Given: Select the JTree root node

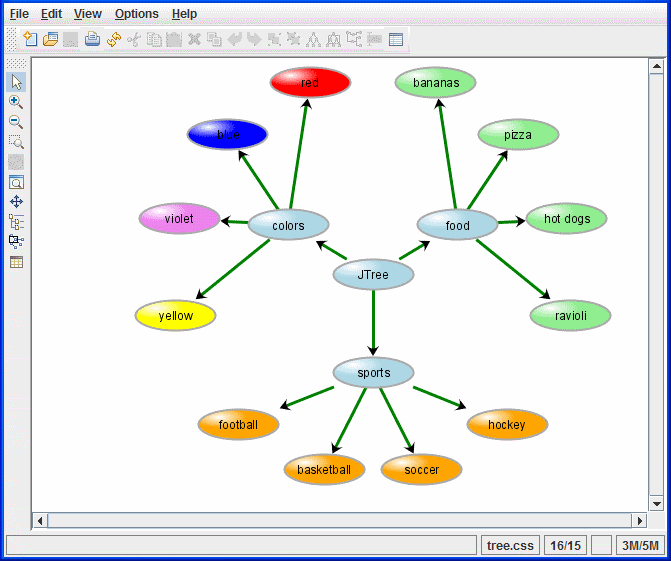Looking at the screenshot, I should tap(373, 275).
